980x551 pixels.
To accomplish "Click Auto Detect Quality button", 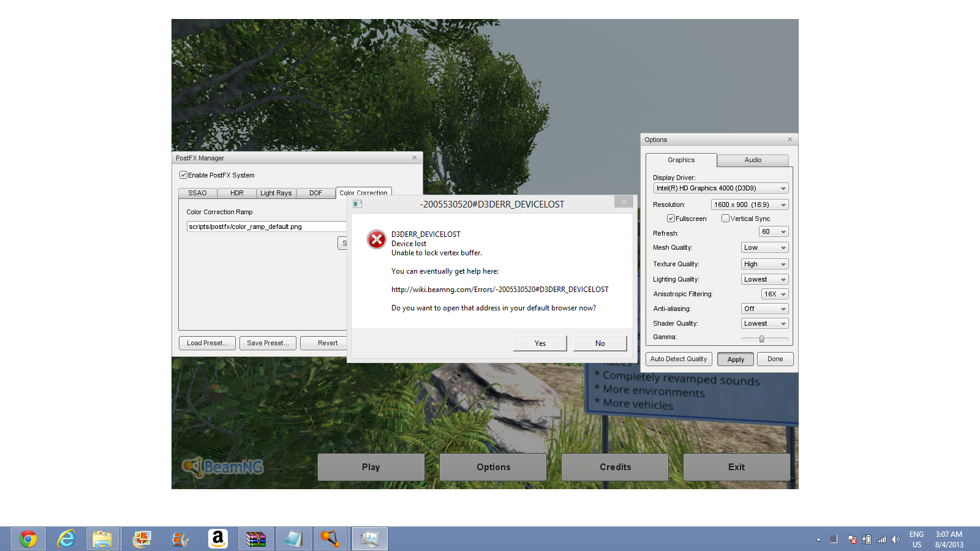I will (679, 359).
